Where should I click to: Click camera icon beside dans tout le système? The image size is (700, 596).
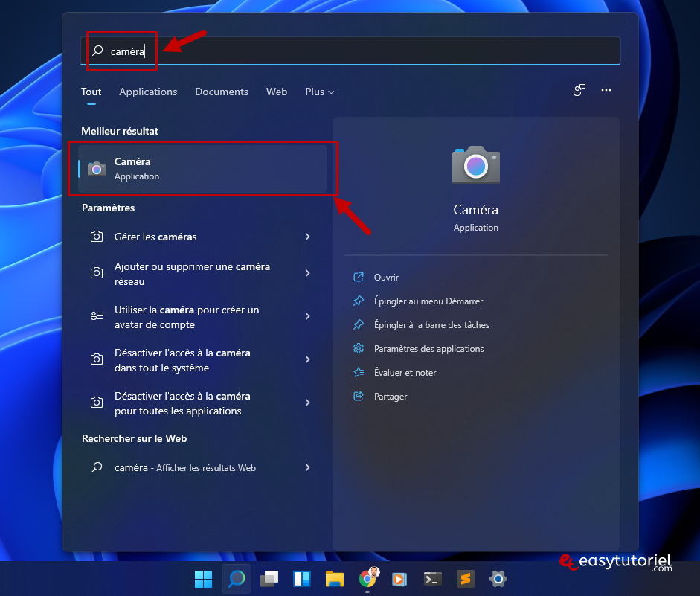pos(97,359)
